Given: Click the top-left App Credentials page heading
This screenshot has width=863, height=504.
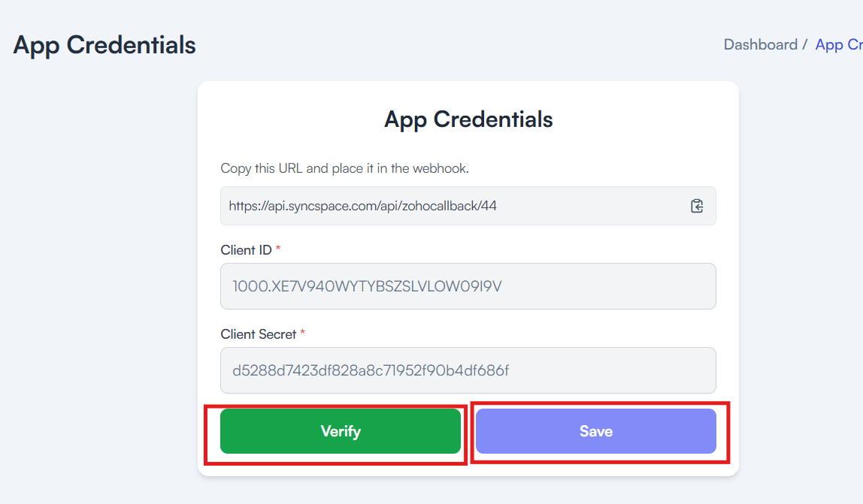Looking at the screenshot, I should click(104, 46).
